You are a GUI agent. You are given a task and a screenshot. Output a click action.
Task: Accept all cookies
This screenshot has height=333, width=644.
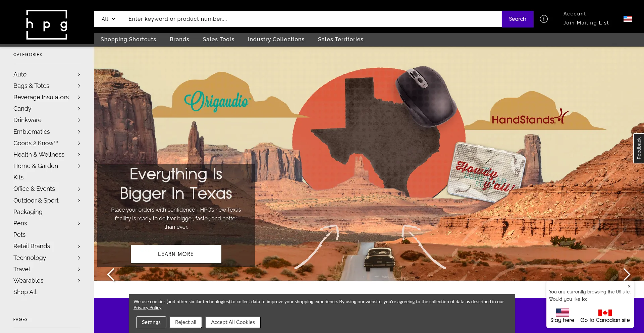233,322
